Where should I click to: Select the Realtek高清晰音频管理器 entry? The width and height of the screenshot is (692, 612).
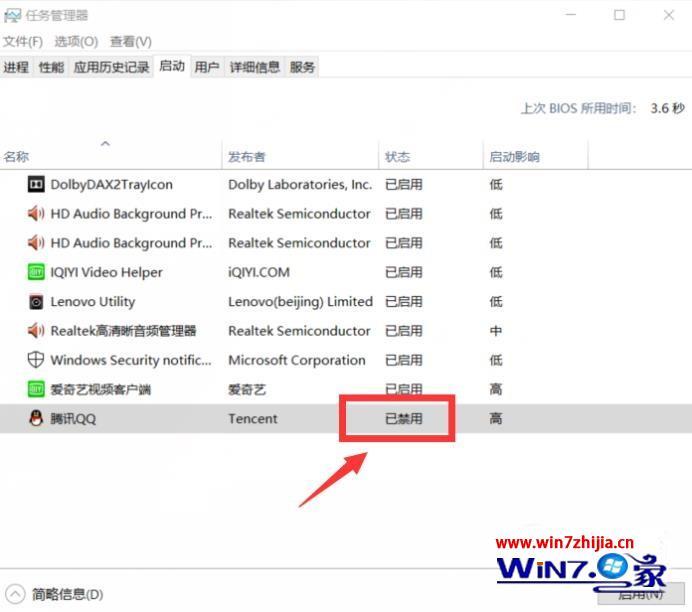click(123, 331)
